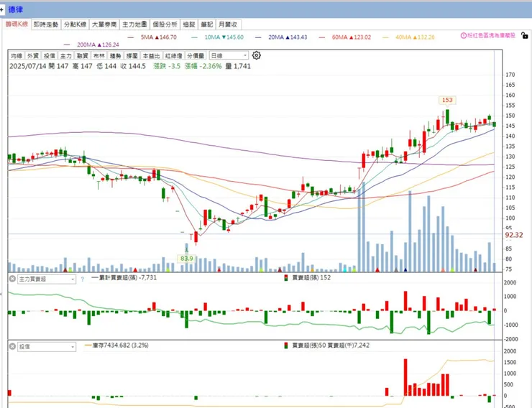Image resolution: width=532 pixels, height=408 pixels.
Task: Toggle the 分價量 toolbar button
Action: coord(196,55)
